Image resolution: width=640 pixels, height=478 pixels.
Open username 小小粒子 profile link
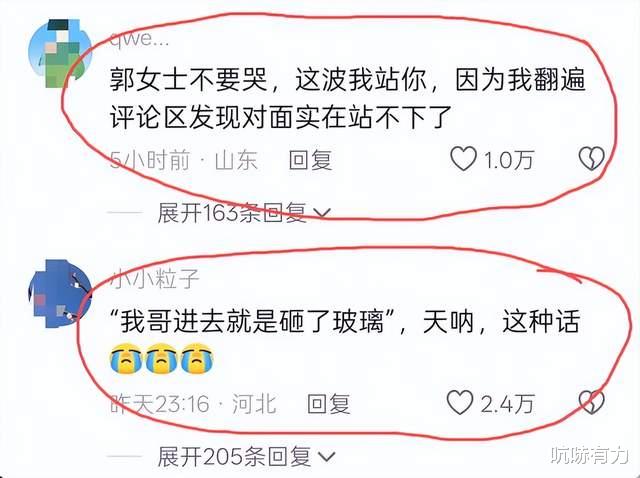(154, 279)
